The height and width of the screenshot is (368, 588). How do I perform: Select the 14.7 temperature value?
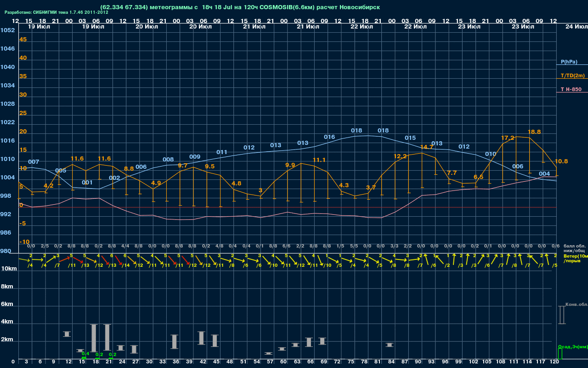427,147
